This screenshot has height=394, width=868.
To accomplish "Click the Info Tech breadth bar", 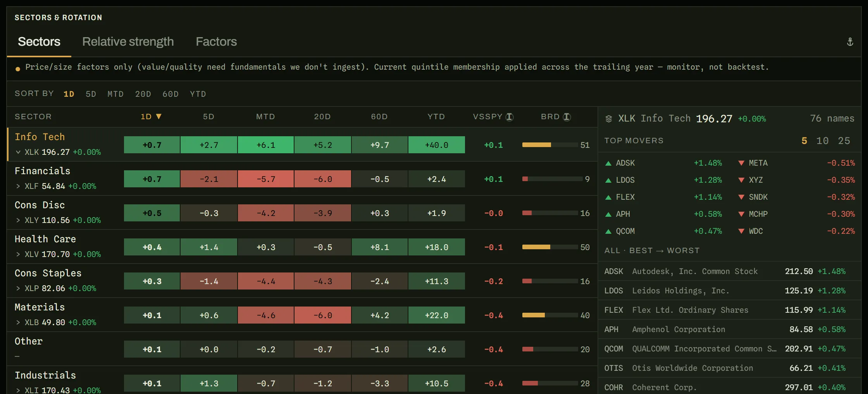I will [x=550, y=145].
